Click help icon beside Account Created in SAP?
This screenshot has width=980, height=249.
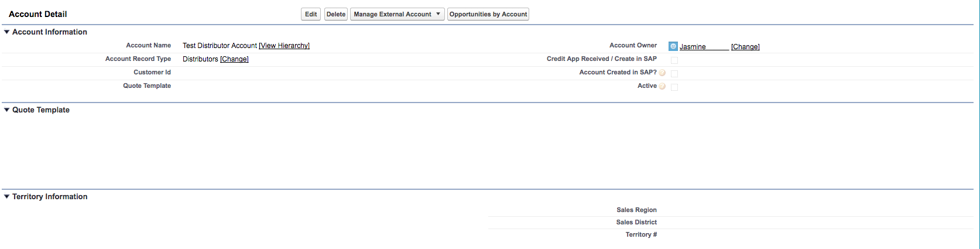[x=662, y=73]
